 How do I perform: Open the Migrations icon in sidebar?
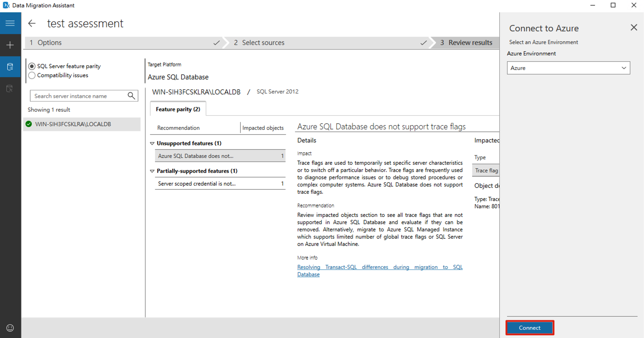pos(10,88)
